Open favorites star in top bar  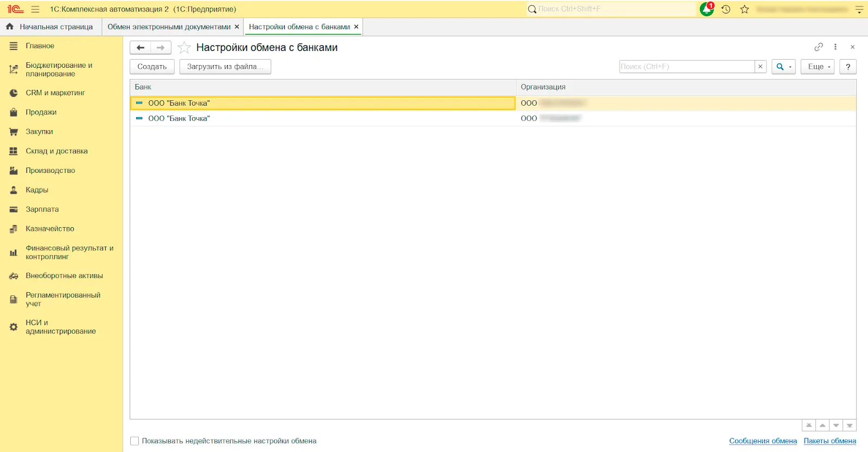point(744,9)
